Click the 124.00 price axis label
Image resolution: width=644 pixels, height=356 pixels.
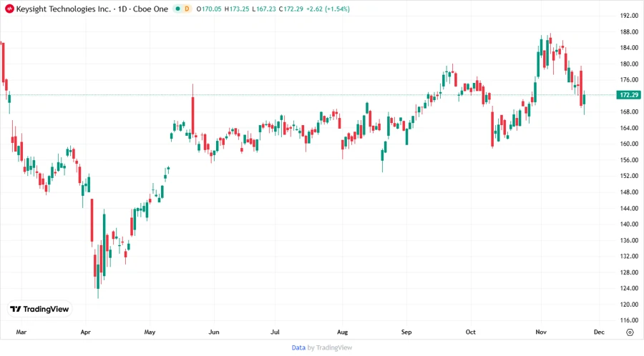click(629, 288)
